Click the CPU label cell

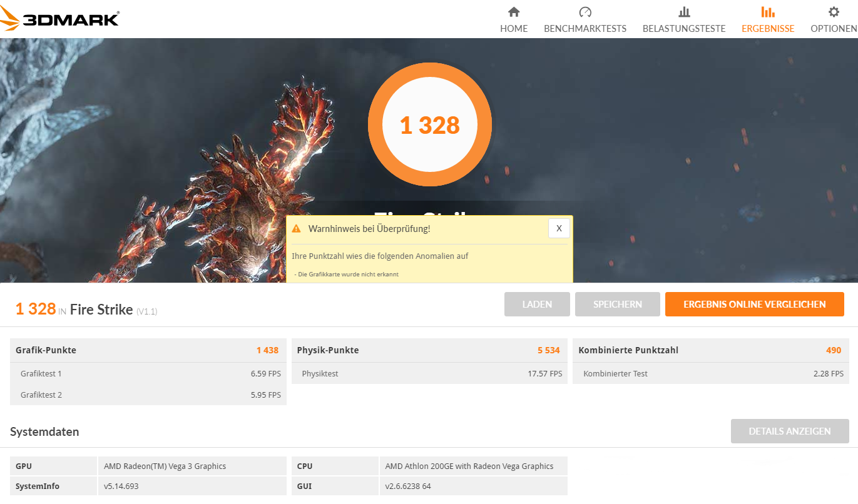[x=335, y=466]
